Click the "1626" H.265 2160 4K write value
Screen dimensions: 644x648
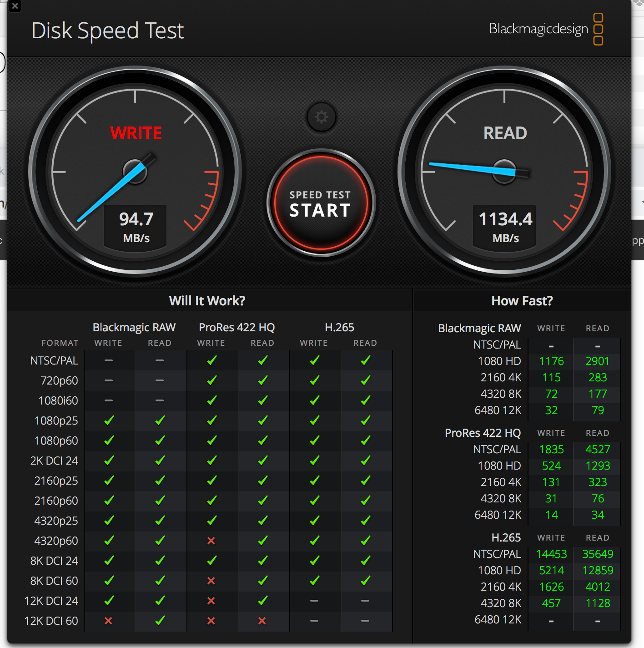coord(551,587)
